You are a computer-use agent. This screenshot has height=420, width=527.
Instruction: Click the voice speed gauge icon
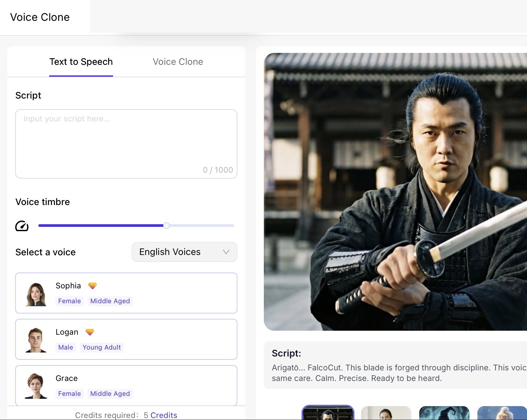tap(22, 226)
